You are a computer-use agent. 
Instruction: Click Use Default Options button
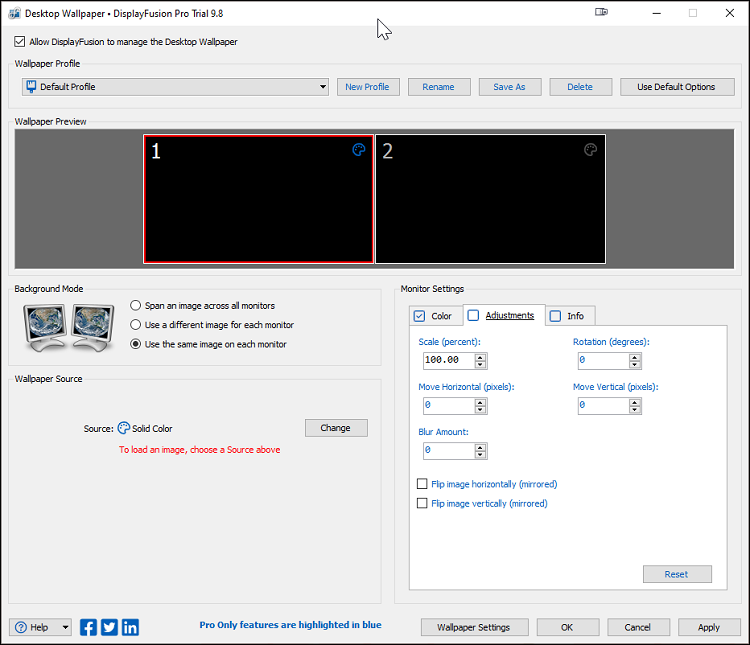click(x=677, y=87)
